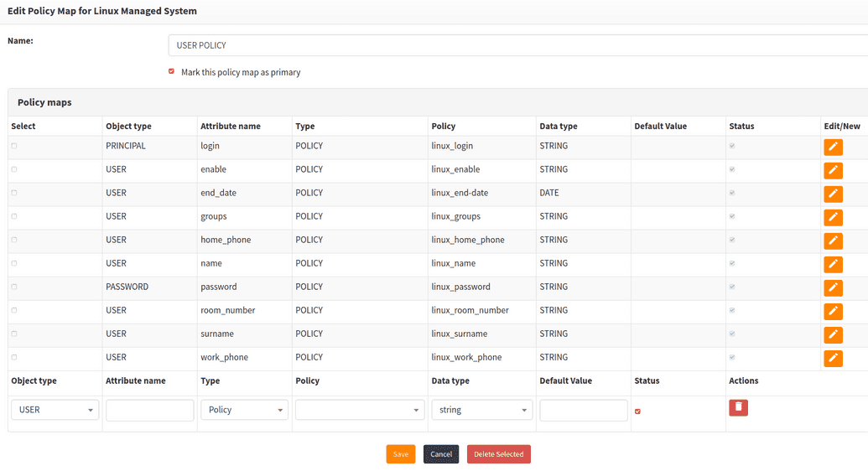
Task: Expand the Type dropdown showing Policy
Action: pyautogui.click(x=244, y=410)
